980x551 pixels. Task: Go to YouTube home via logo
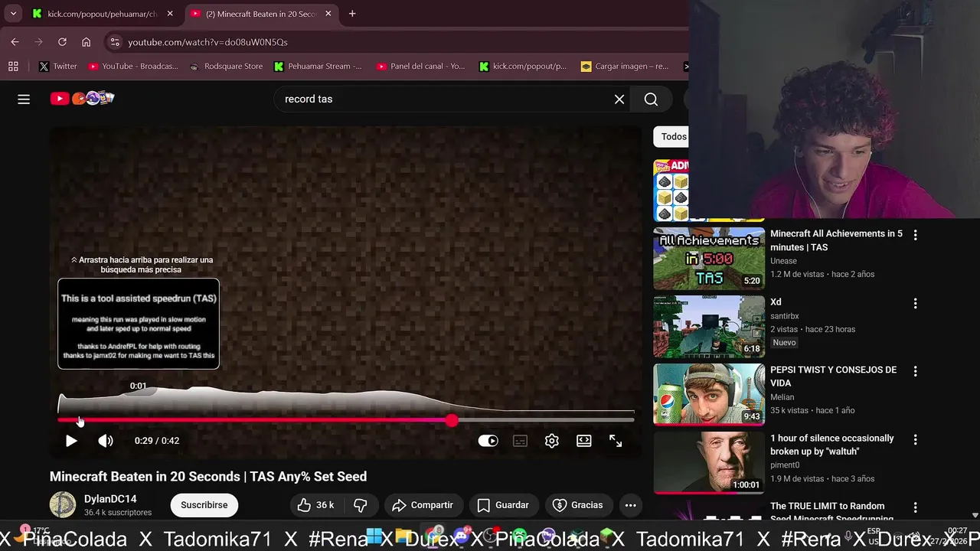pyautogui.click(x=82, y=98)
